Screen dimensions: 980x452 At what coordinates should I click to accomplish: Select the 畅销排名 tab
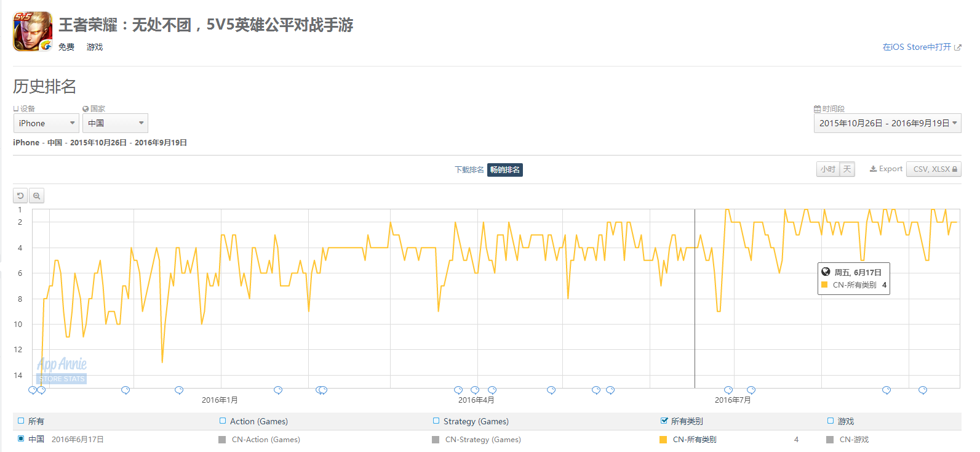pyautogui.click(x=505, y=170)
